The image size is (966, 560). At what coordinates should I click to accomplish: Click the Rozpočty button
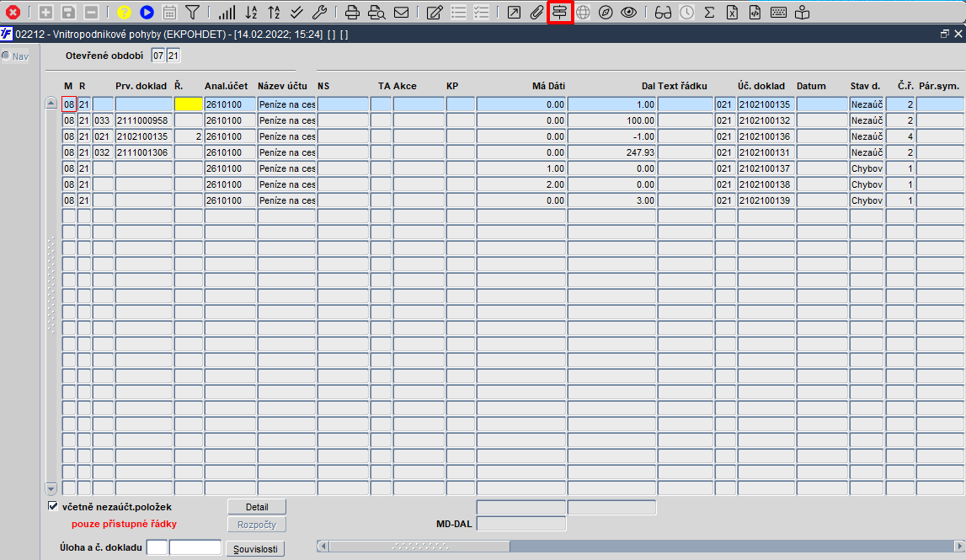point(257,525)
